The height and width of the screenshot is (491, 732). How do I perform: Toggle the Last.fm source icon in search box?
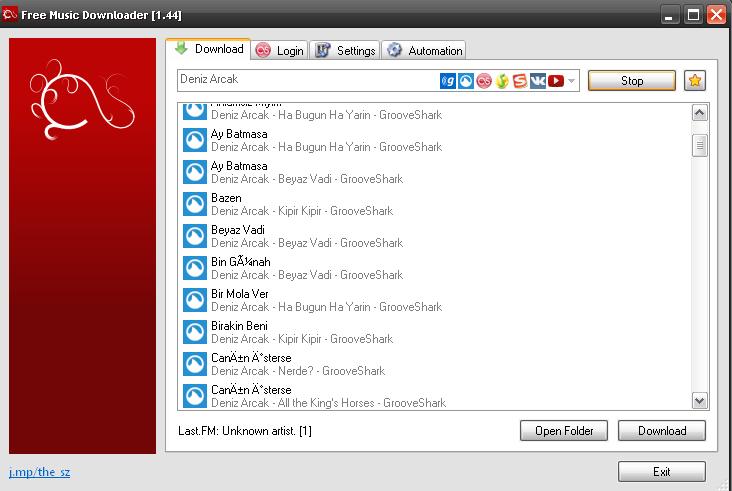[x=484, y=81]
